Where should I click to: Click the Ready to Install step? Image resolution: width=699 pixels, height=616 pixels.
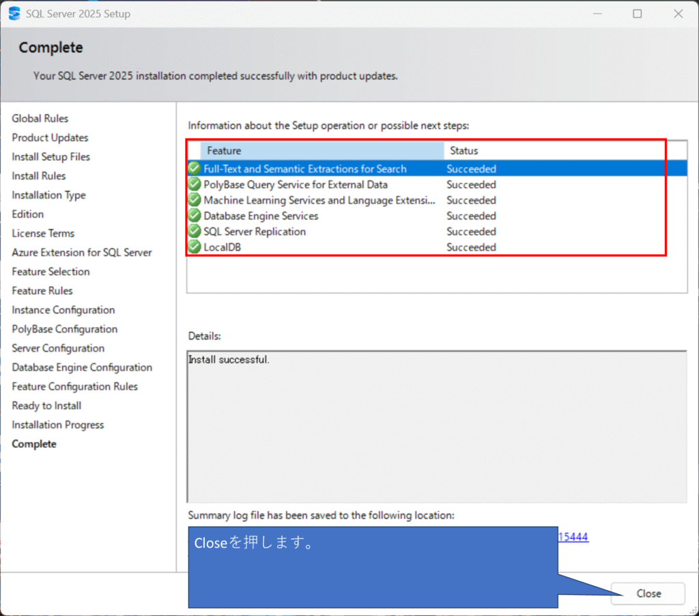tap(46, 406)
